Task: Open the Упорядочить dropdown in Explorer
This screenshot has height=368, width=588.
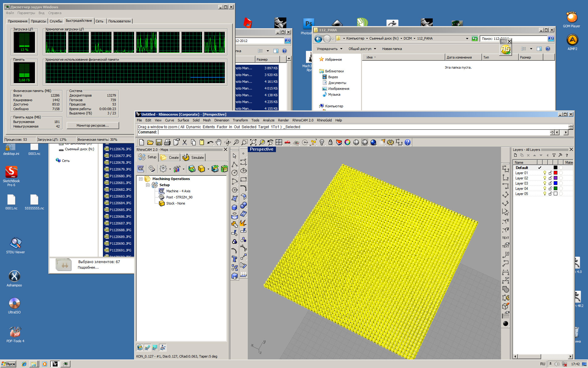Action: (x=330, y=49)
